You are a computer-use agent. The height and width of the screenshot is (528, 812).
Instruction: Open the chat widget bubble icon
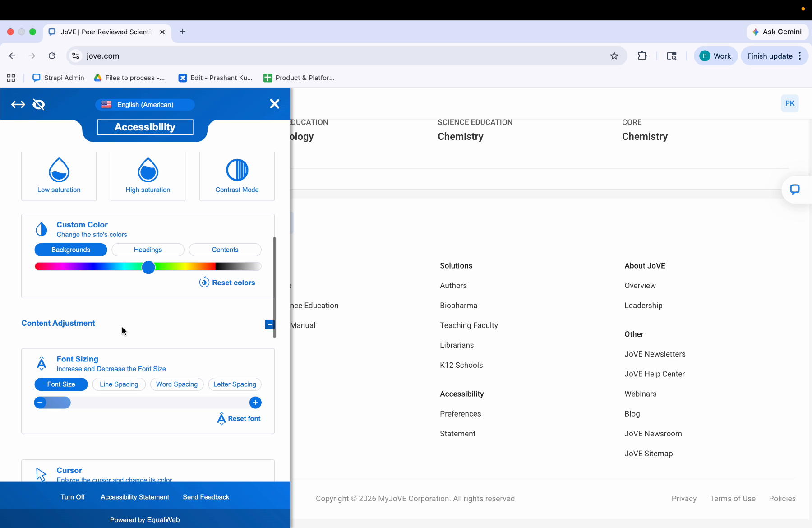point(795,190)
